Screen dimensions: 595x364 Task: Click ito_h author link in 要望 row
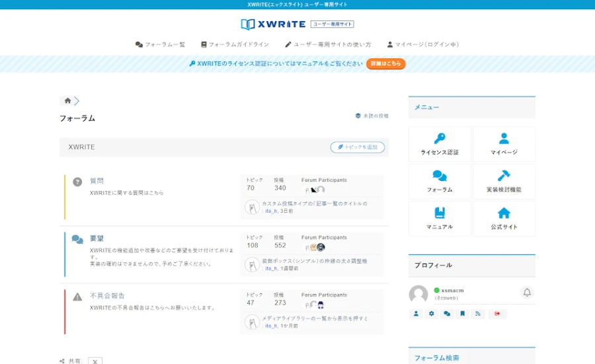pyautogui.click(x=271, y=268)
